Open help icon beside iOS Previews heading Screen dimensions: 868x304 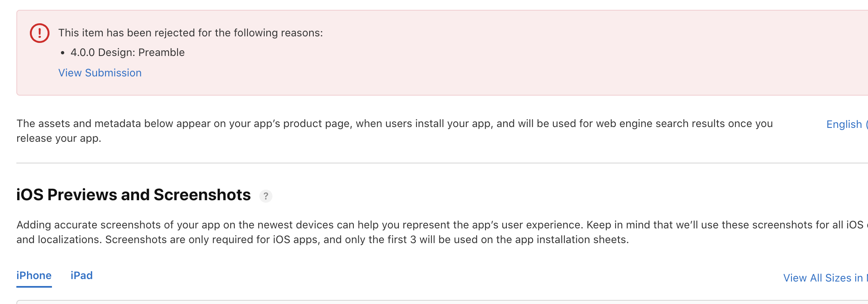pos(266,196)
